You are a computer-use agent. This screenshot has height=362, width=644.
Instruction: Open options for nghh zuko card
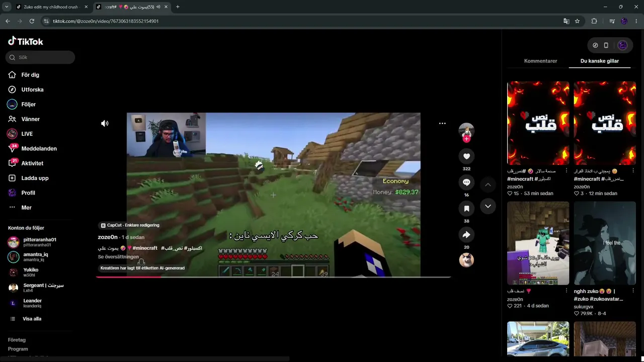click(x=633, y=291)
